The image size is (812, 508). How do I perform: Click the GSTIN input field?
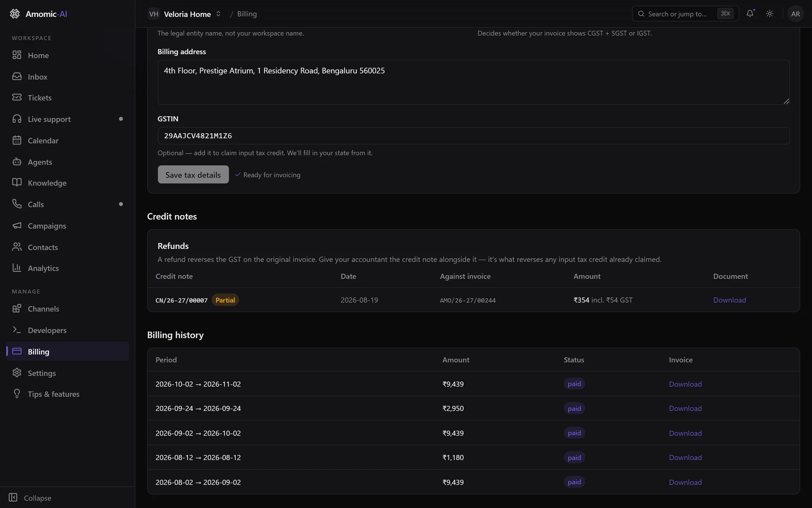(x=473, y=136)
